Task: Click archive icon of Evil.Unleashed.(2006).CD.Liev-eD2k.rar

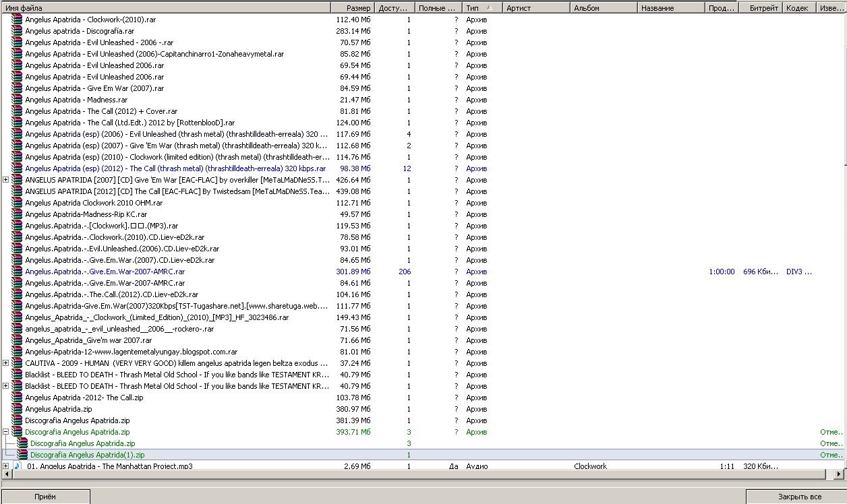Action: point(17,249)
